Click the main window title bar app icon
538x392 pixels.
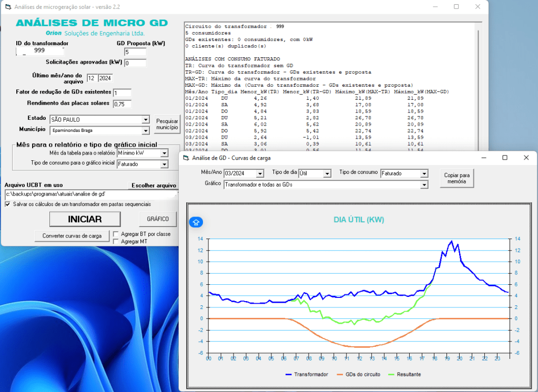pos(7,7)
